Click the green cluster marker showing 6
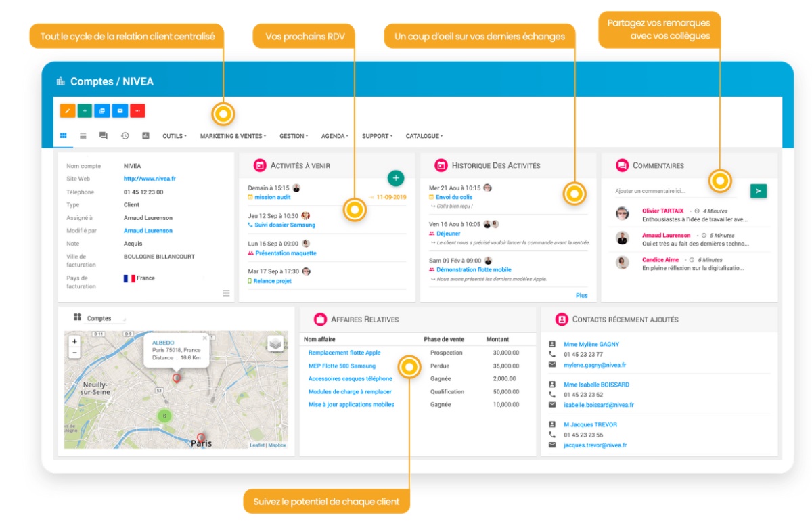 click(164, 416)
